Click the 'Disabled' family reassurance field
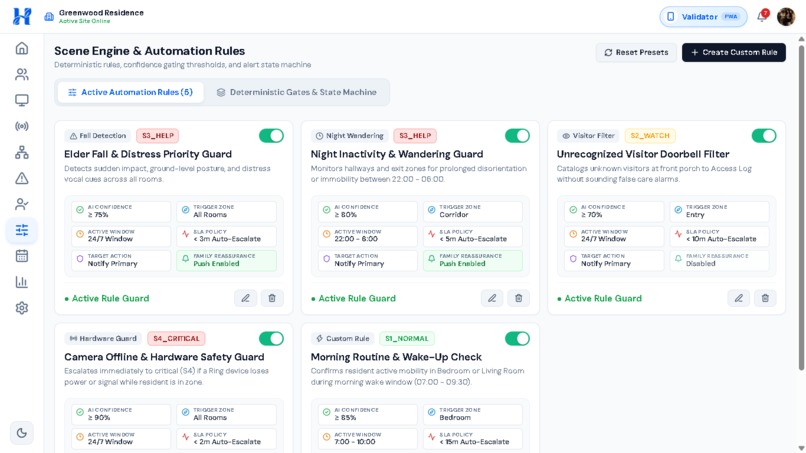The image size is (806, 453). 720,261
